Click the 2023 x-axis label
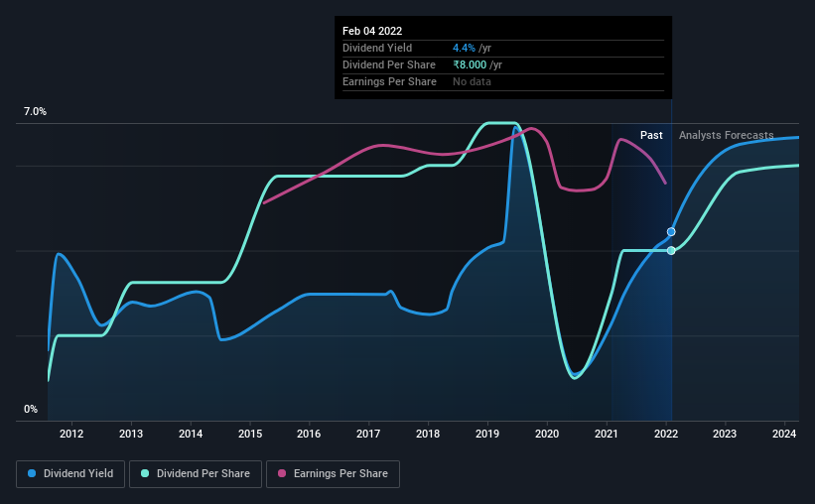The width and height of the screenshot is (815, 504). click(x=725, y=434)
